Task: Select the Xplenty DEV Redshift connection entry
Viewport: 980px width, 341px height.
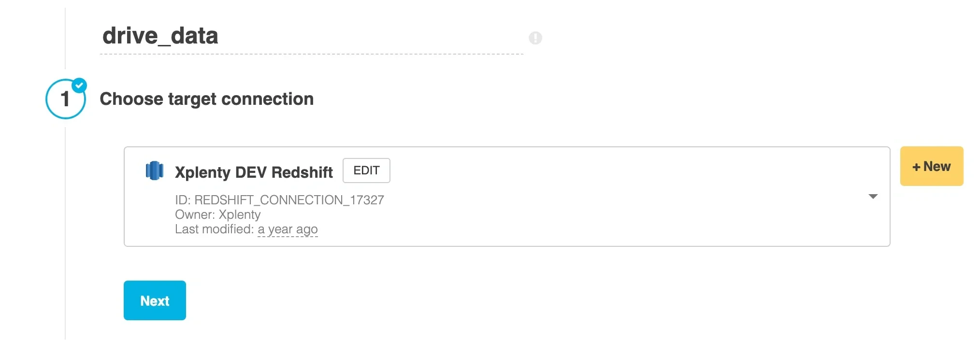Action: click(254, 171)
